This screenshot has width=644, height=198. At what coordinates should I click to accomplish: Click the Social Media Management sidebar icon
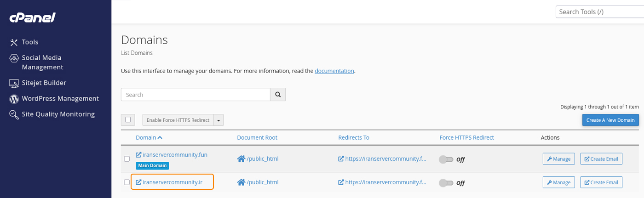coord(14,58)
